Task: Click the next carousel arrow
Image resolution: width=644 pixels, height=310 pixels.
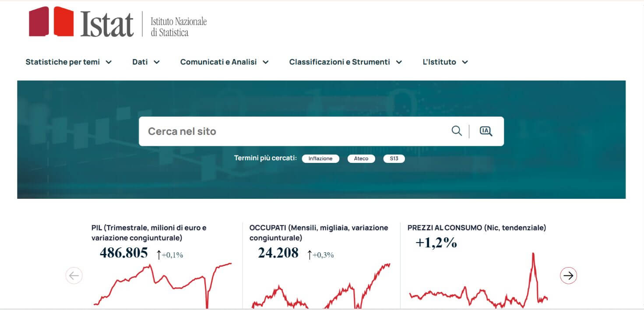Action: coord(568,275)
